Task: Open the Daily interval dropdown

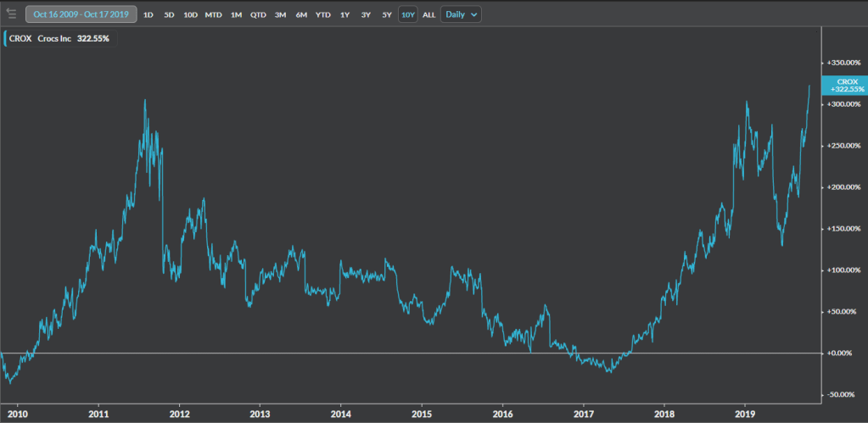Action: (x=461, y=14)
